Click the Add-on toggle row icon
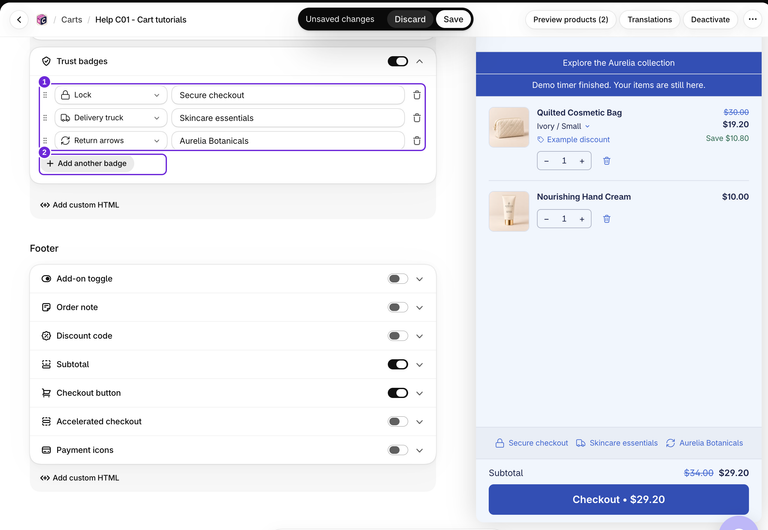The height and width of the screenshot is (530, 768). pos(46,279)
